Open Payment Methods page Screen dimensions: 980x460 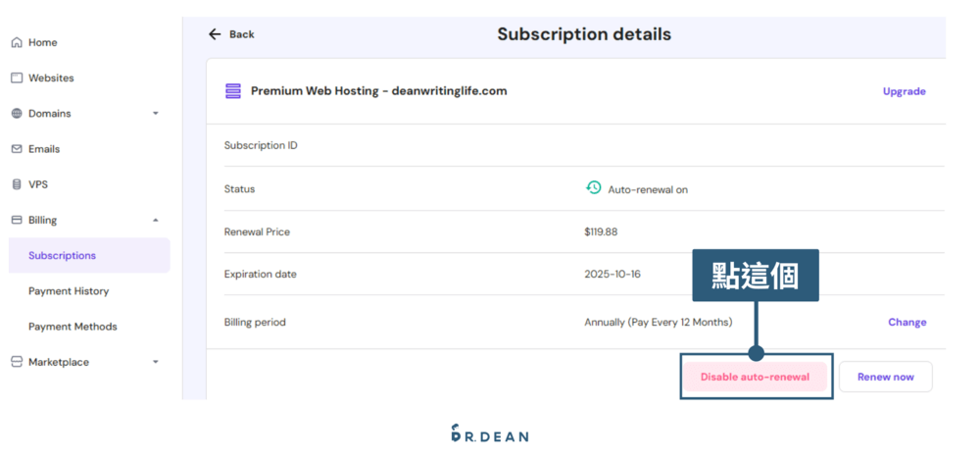point(73,327)
